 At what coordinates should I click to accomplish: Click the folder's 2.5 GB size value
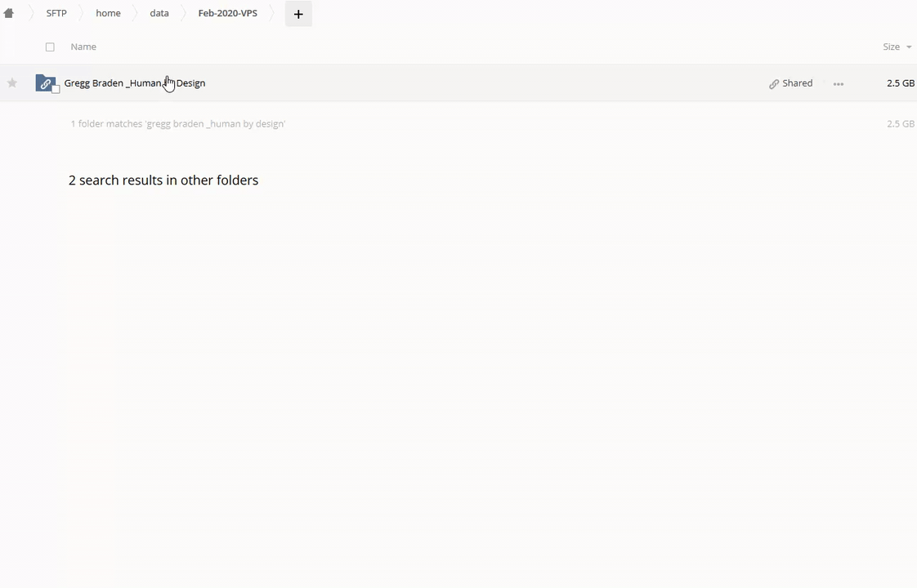(900, 83)
